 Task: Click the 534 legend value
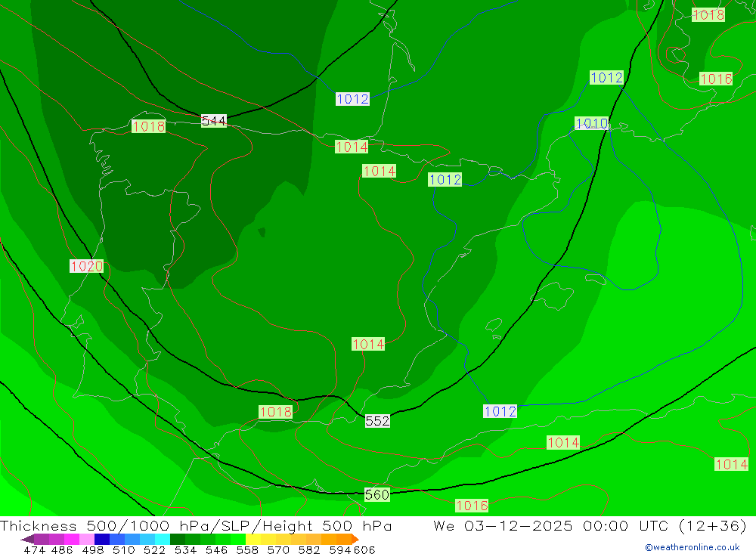[185, 549]
